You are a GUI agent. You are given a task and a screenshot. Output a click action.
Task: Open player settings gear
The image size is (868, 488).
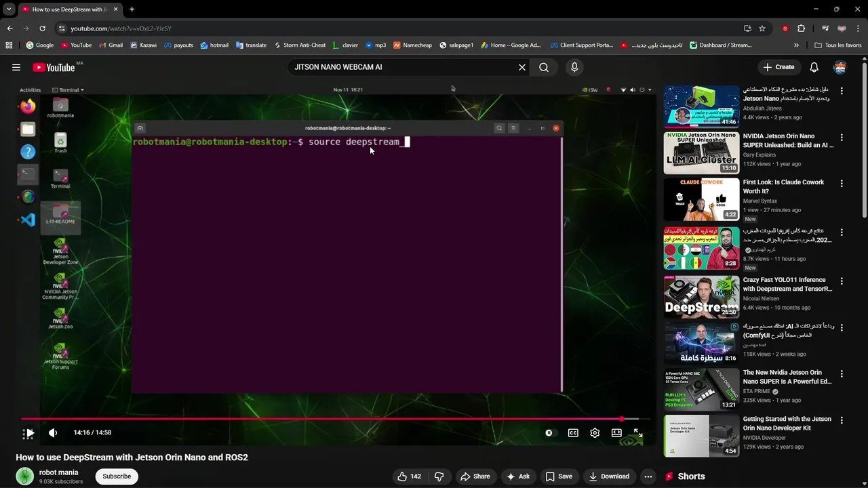(595, 433)
